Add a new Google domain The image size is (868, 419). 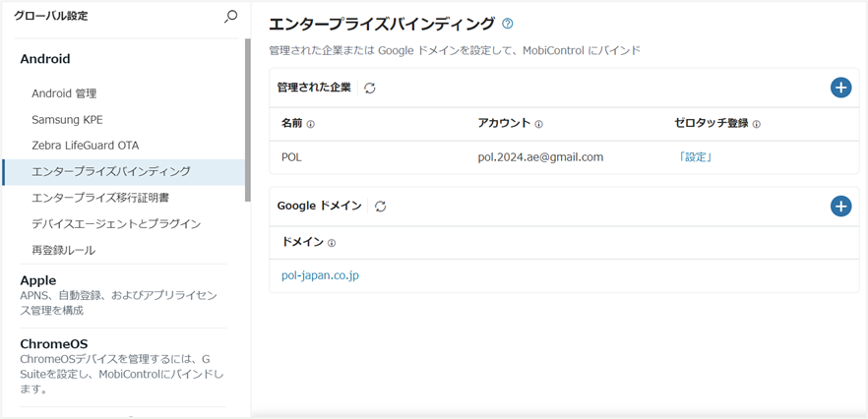click(x=840, y=206)
